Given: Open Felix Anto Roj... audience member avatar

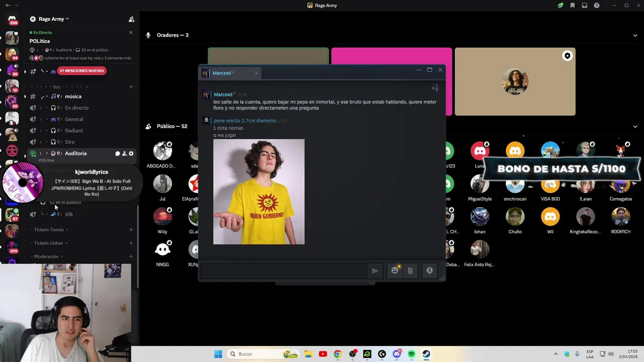Looking at the screenshot, I should (479, 249).
